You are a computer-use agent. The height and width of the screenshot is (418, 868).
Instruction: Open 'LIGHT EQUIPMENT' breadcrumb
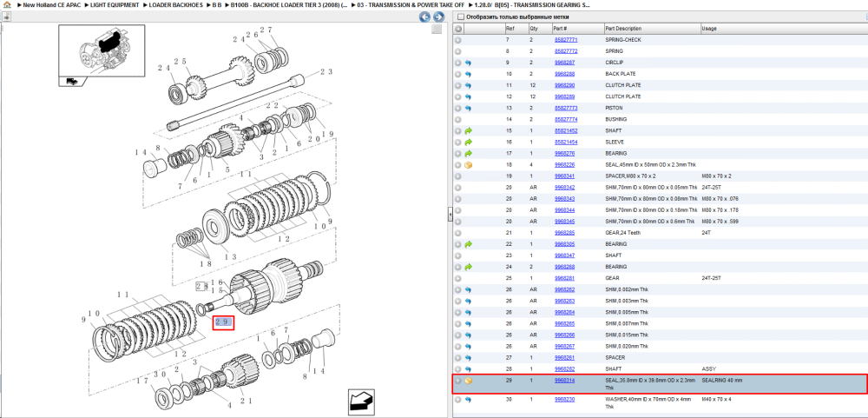point(115,4)
